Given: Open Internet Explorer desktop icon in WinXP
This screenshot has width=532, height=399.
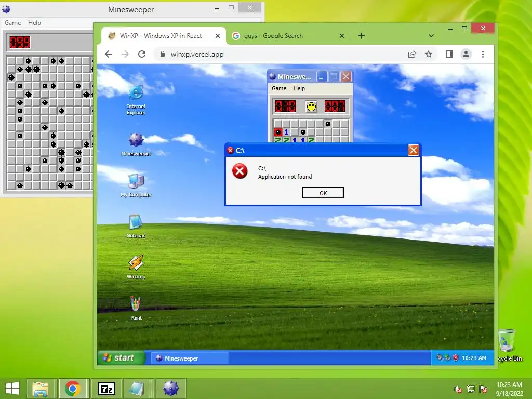Looking at the screenshot, I should coord(136,100).
